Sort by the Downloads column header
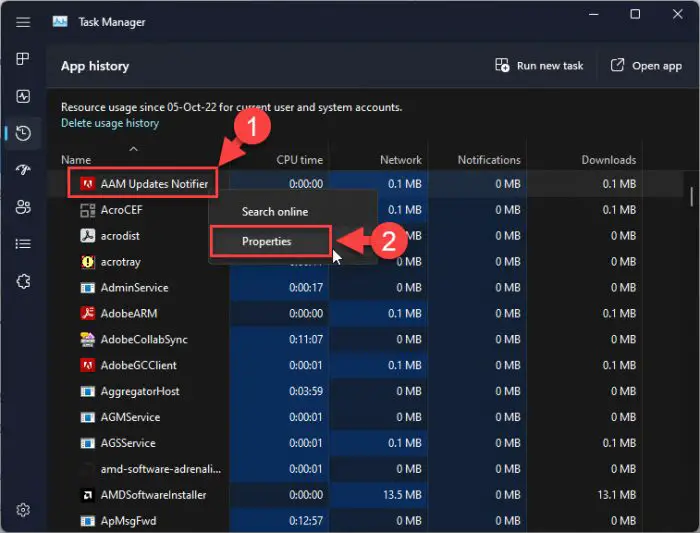This screenshot has height=533, width=700. (608, 160)
